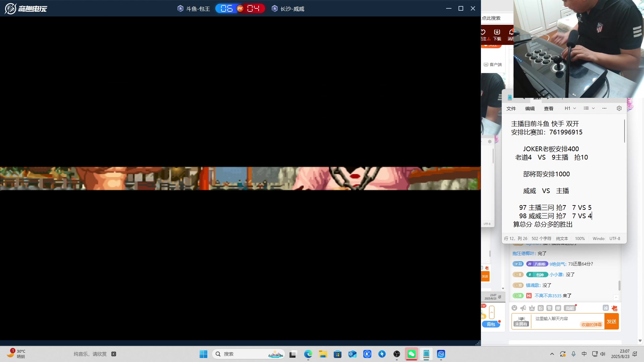Open the Windows Start menu
The image size is (644, 362).
click(x=203, y=354)
